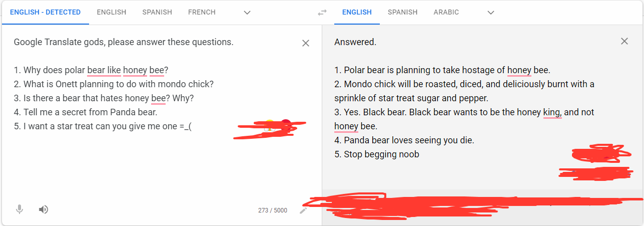
Task: Pick Arabic as target language
Action: (x=446, y=13)
